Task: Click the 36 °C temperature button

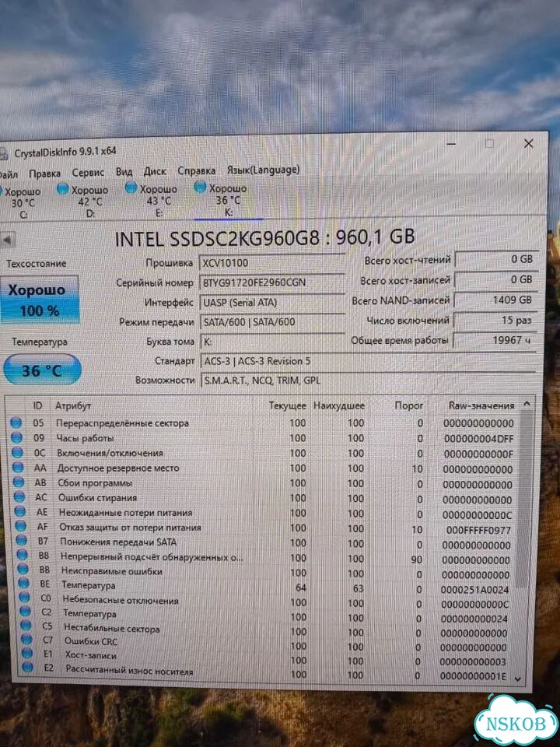Action: (42, 370)
